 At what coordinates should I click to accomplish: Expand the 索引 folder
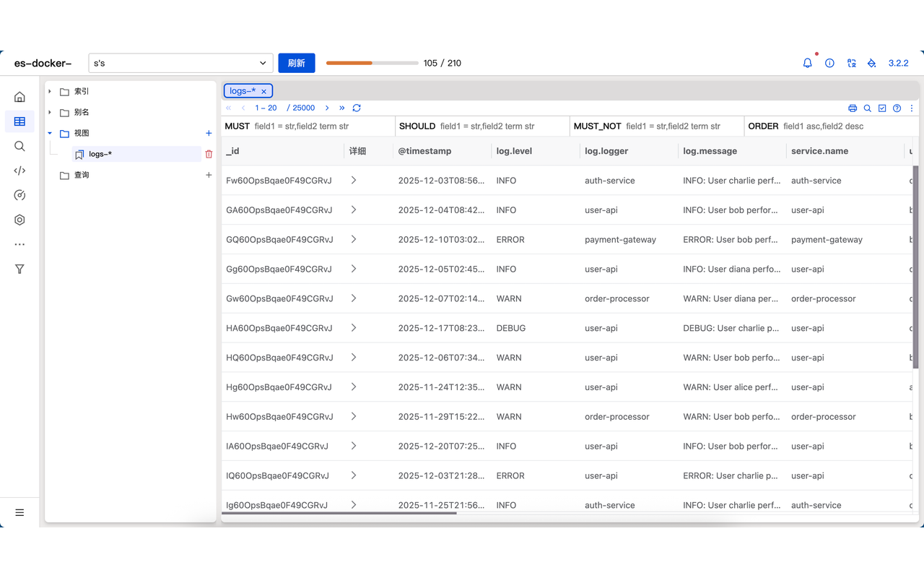pyautogui.click(x=49, y=91)
